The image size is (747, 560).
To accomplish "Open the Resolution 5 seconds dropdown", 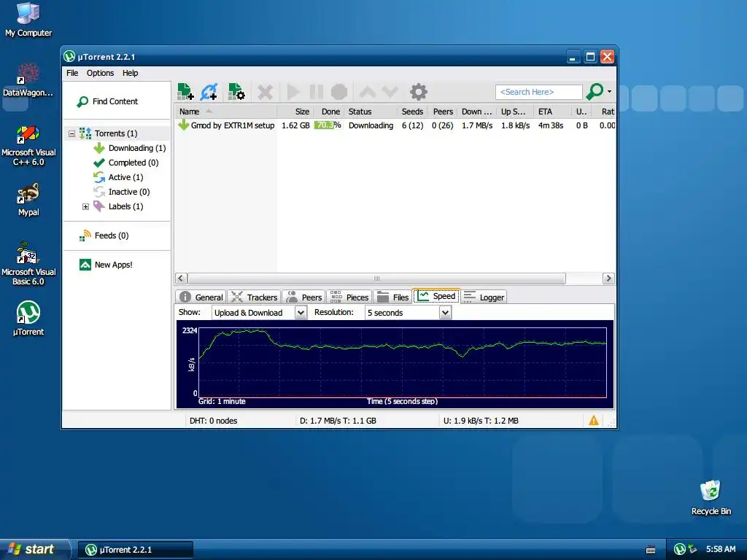I will (408, 313).
